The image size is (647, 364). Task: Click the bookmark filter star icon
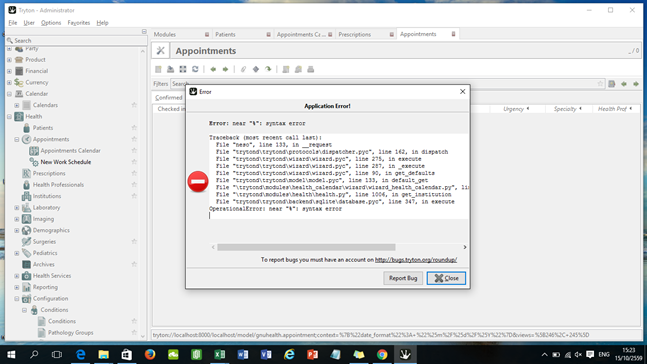point(600,84)
